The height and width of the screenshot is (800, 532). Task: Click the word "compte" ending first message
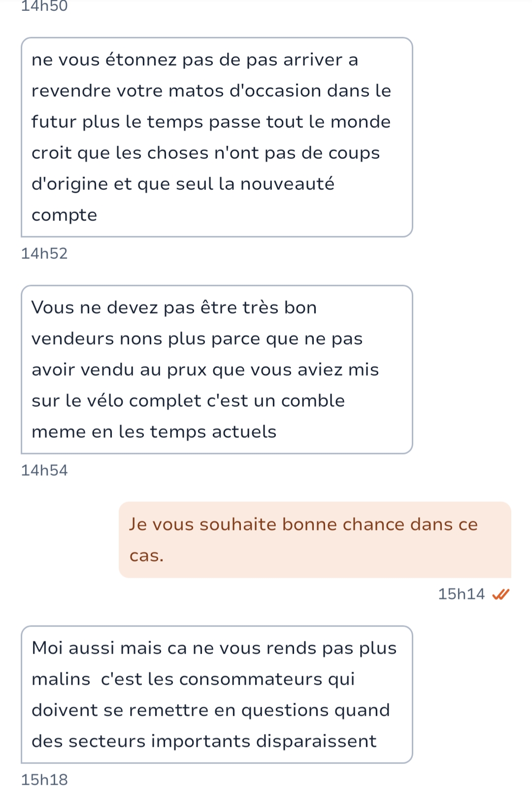(x=65, y=215)
